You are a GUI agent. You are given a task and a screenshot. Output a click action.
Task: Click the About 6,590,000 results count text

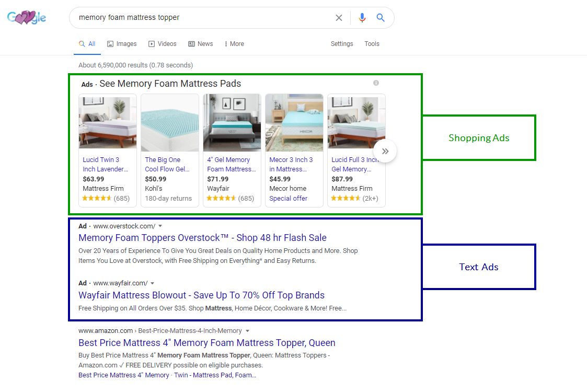coord(135,65)
